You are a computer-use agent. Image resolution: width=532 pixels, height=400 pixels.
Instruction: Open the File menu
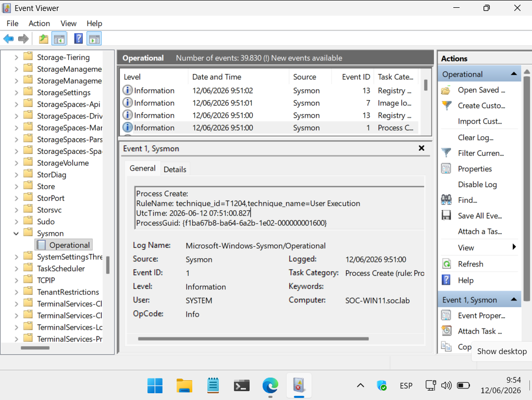pos(13,23)
